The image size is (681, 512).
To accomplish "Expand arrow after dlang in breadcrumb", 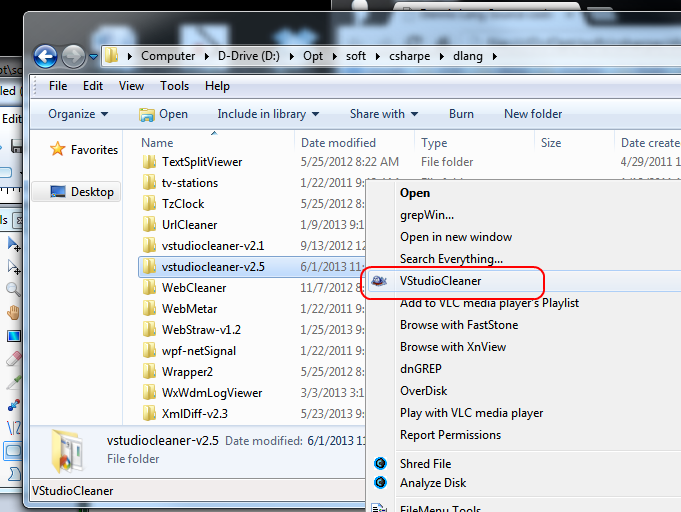I will 494,56.
